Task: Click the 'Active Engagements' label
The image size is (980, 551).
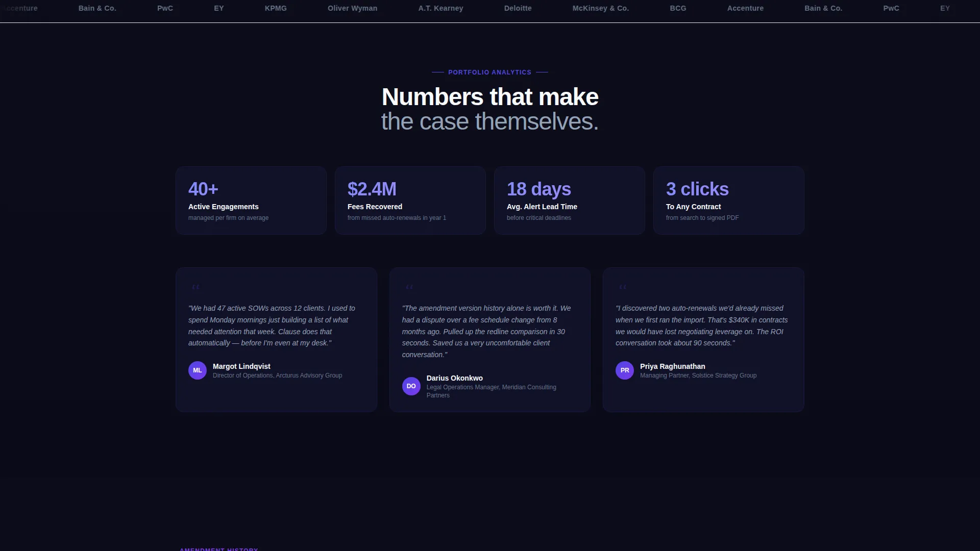Action: tap(224, 207)
